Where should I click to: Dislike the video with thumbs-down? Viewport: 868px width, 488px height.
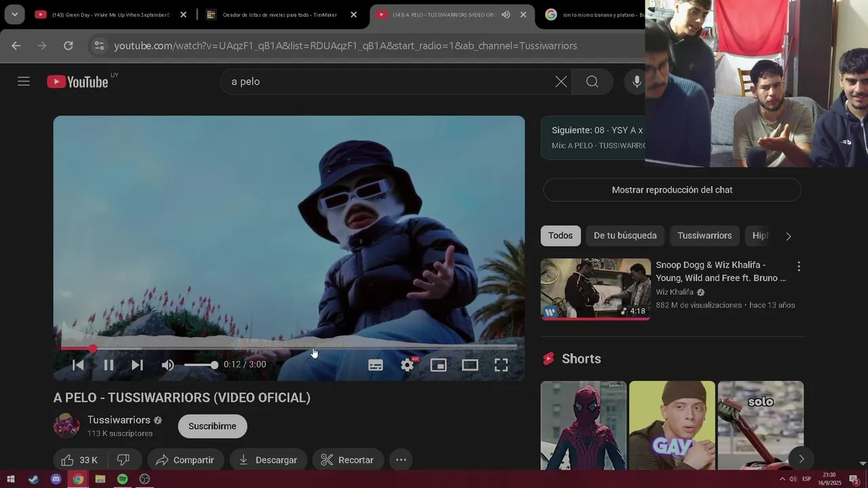click(x=123, y=460)
